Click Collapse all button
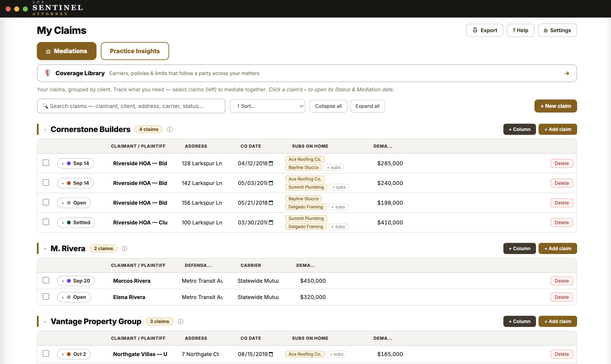Viewport: 611px width, 364px height. (328, 106)
